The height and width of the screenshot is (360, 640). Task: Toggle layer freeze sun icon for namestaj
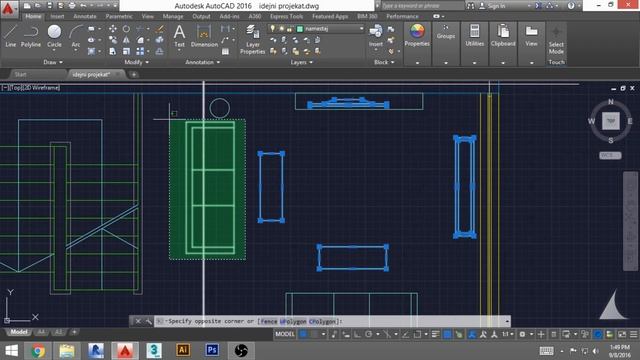pyautogui.click(x=281, y=29)
